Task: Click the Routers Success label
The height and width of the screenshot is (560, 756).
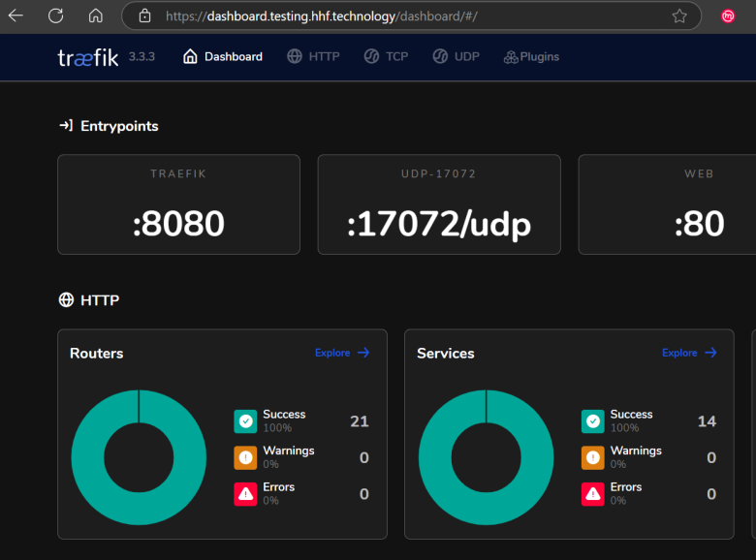Action: (284, 415)
